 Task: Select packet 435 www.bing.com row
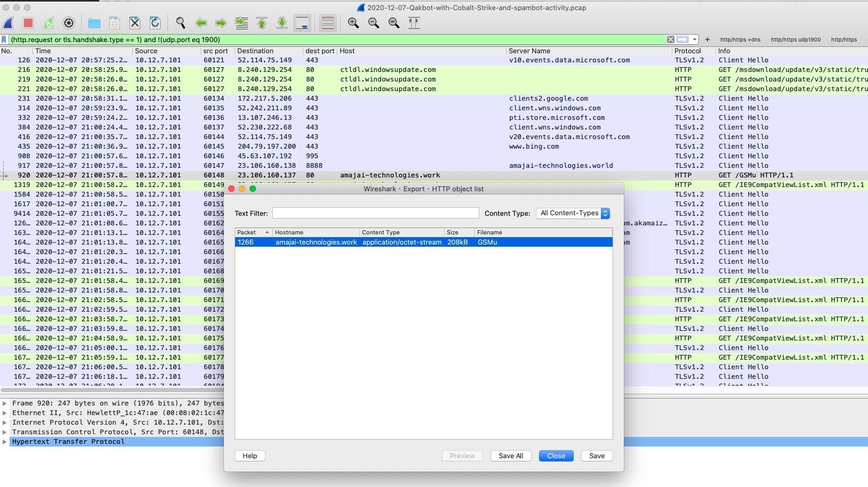pos(434,147)
